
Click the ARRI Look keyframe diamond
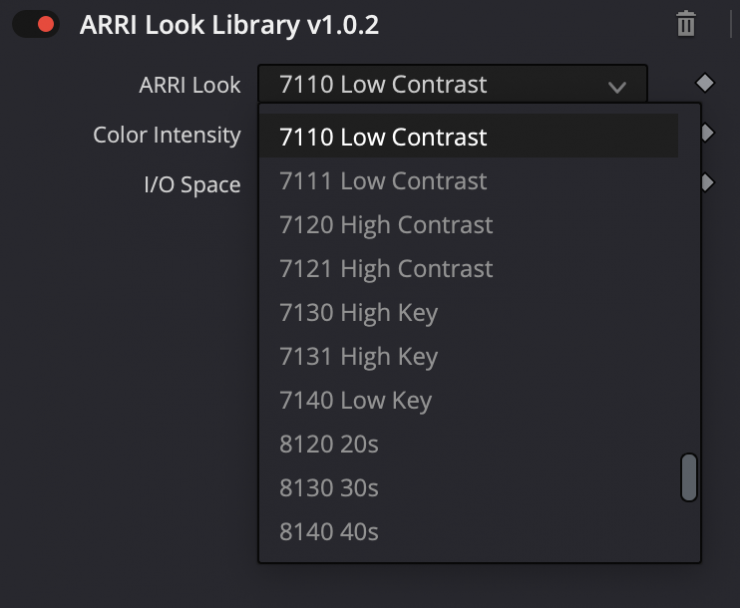pos(705,83)
